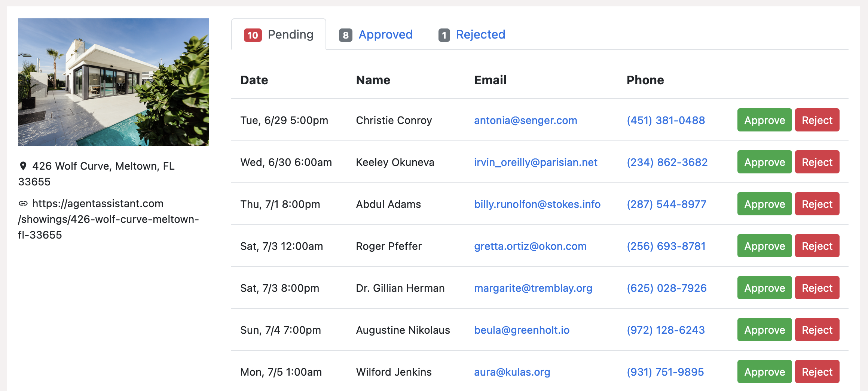This screenshot has height=391, width=868.
Task: Reject Augustine Nikolaus's showing request
Action: [817, 330]
